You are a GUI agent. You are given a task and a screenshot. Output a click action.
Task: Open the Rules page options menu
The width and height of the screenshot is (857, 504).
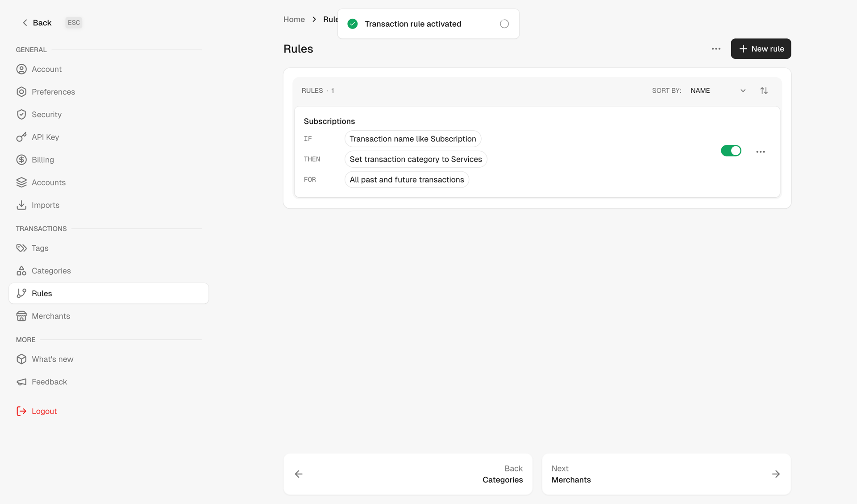pos(716,49)
